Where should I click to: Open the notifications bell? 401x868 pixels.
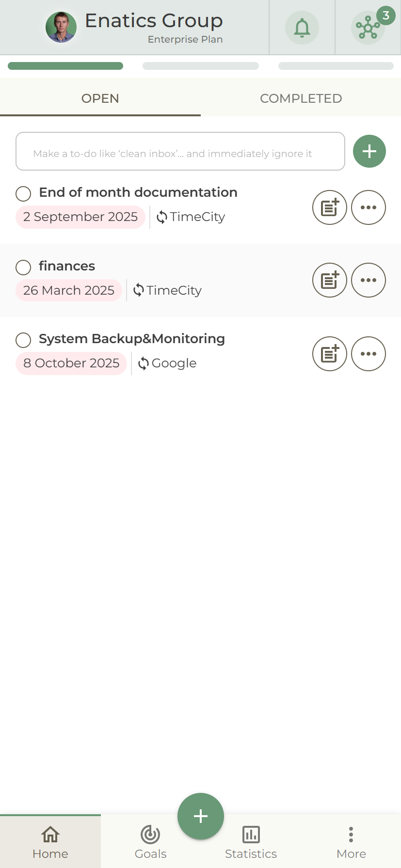[x=302, y=28]
